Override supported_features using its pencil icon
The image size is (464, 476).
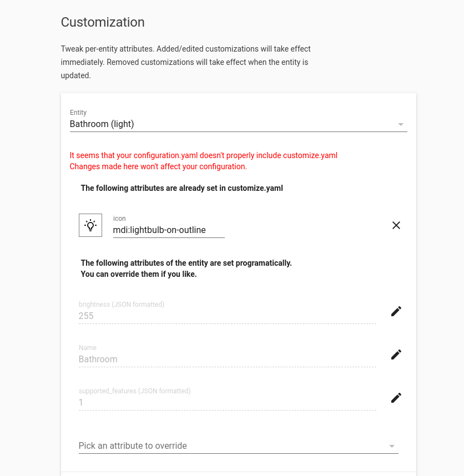coord(396,398)
